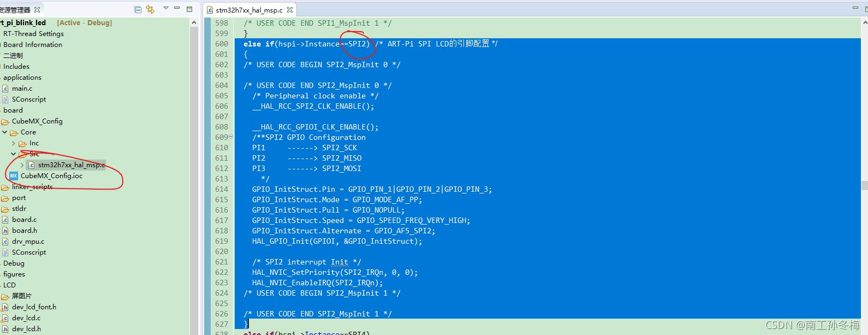Click the stldr folder icon
Screen dimensions: 868x335
(x=5, y=208)
